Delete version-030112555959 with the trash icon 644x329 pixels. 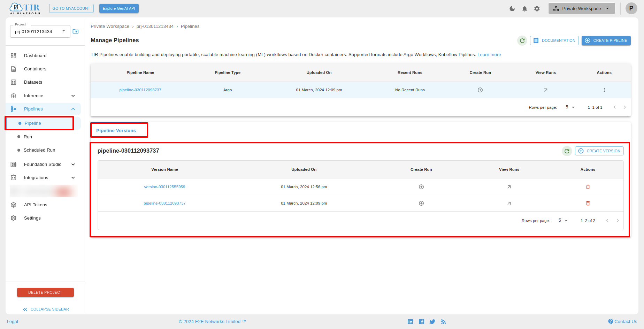click(588, 187)
